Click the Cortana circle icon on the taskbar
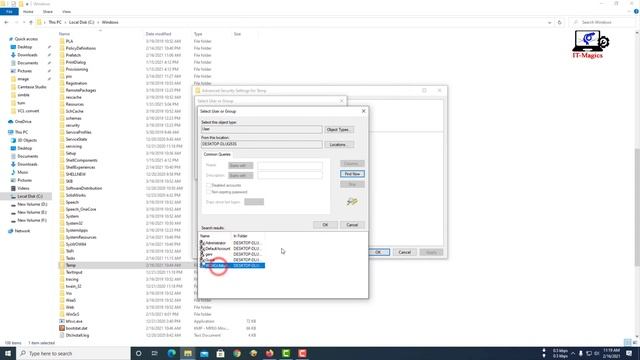 click(138, 353)
